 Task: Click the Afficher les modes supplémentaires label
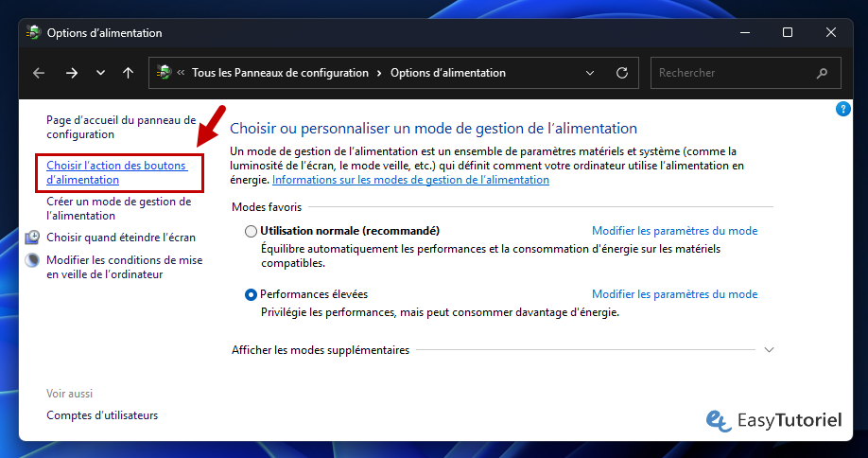[321, 350]
